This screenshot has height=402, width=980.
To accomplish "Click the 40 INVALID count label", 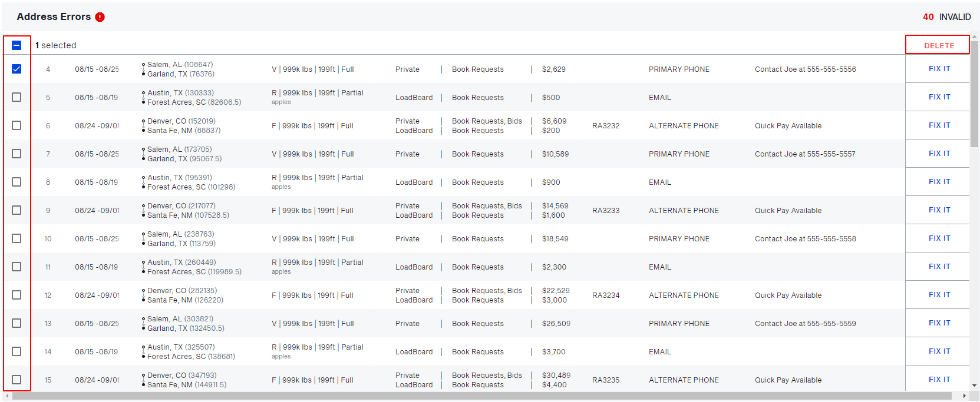I will click(946, 17).
